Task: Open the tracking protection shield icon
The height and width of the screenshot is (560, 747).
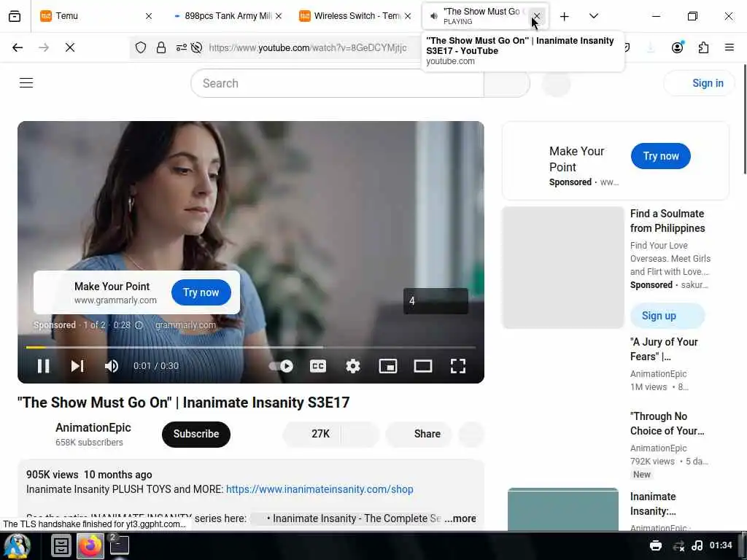Action: 141,47
